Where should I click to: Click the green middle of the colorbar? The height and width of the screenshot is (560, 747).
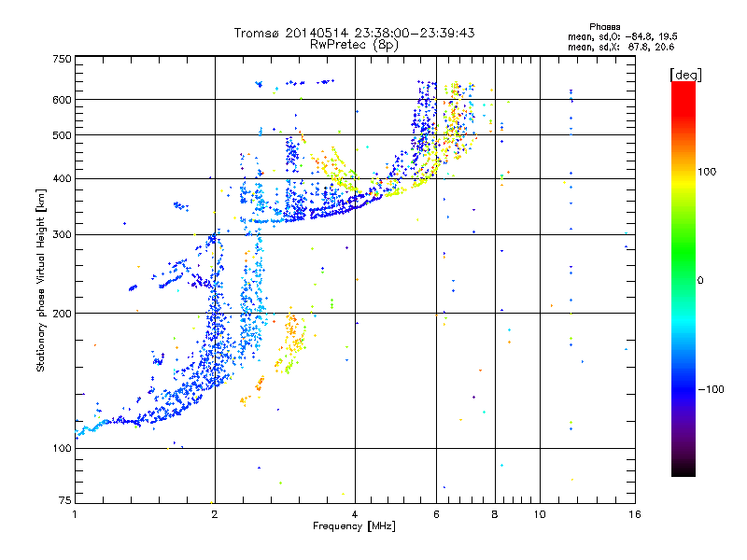point(684,252)
